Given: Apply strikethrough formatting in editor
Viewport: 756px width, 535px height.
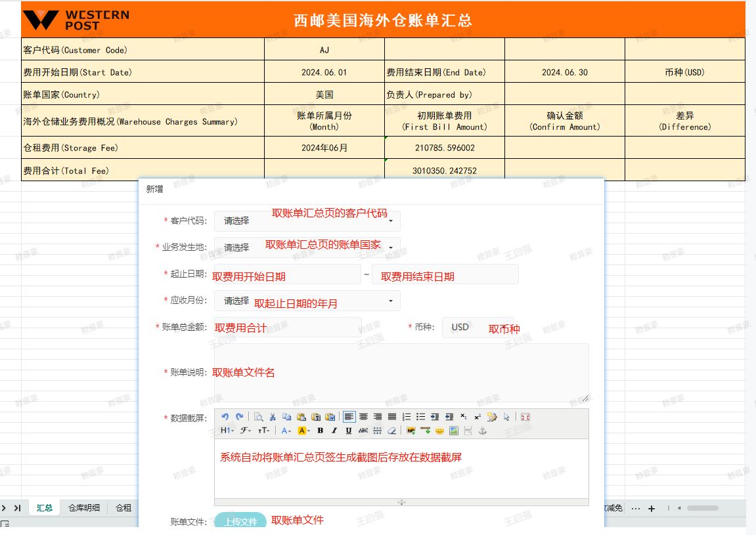Looking at the screenshot, I should click(x=363, y=431).
